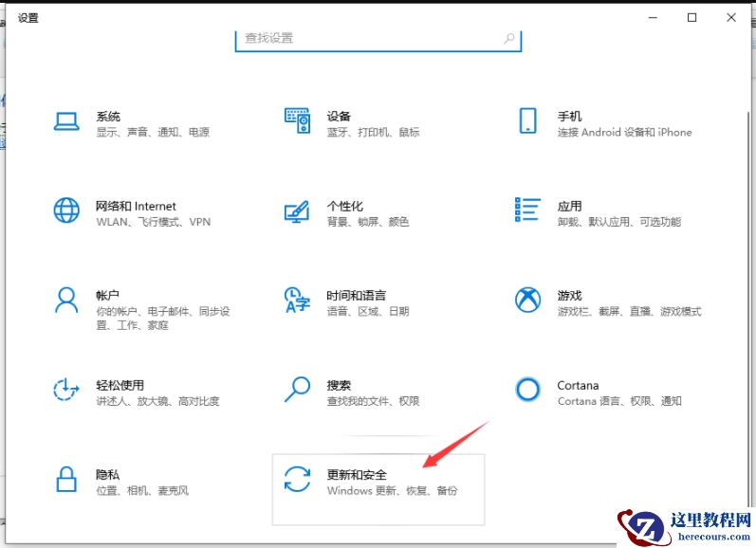Open the 系统 laptop icon
The image size is (756, 548).
tap(66, 121)
